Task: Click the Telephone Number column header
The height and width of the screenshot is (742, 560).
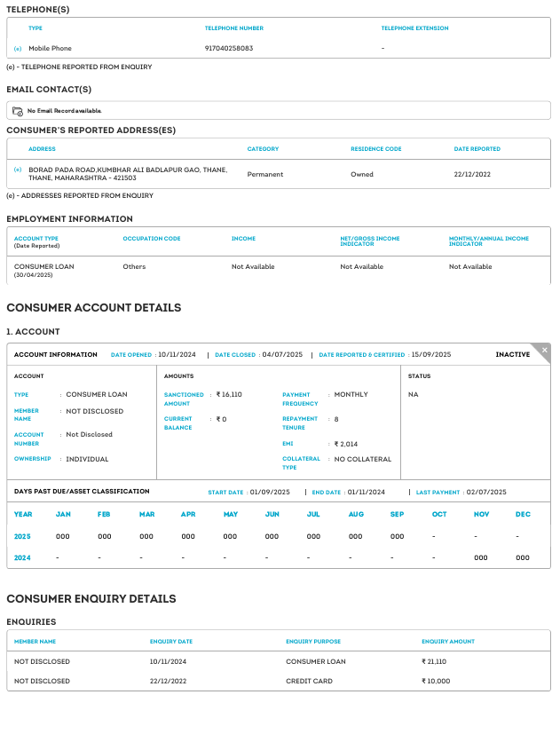Action: point(233,28)
